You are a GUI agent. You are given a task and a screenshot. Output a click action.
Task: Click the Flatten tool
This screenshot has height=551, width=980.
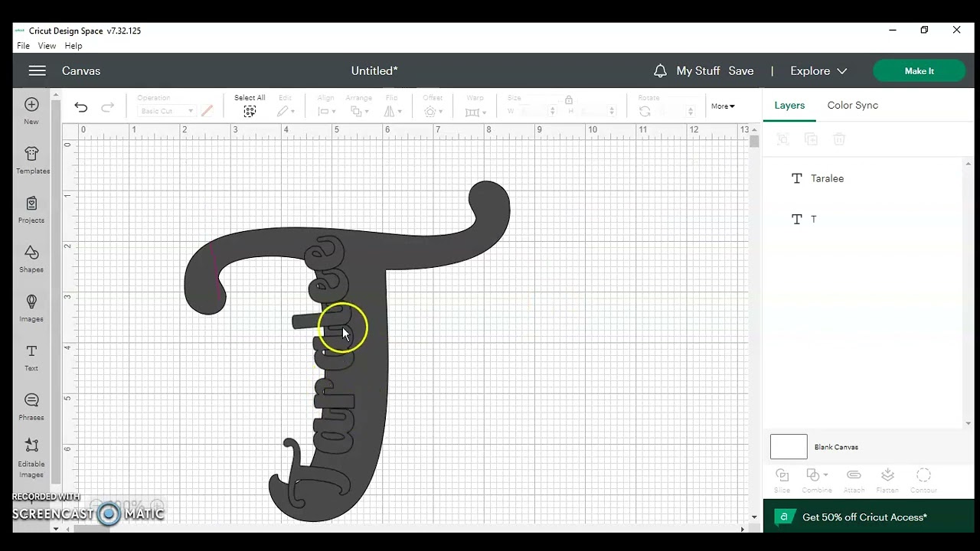coord(887,481)
